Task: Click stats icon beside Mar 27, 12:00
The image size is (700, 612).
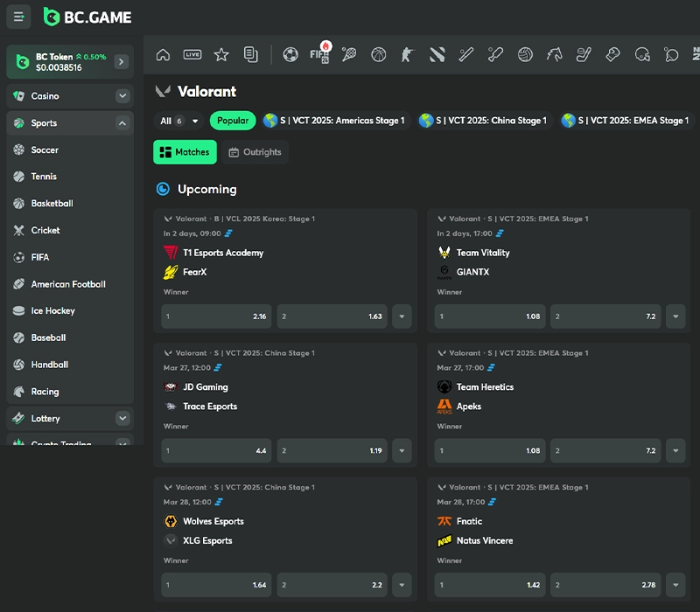Action: [x=218, y=368]
